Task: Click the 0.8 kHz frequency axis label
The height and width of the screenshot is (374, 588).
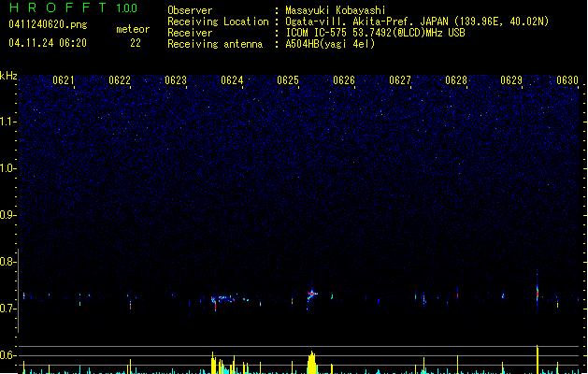Action: coord(8,262)
